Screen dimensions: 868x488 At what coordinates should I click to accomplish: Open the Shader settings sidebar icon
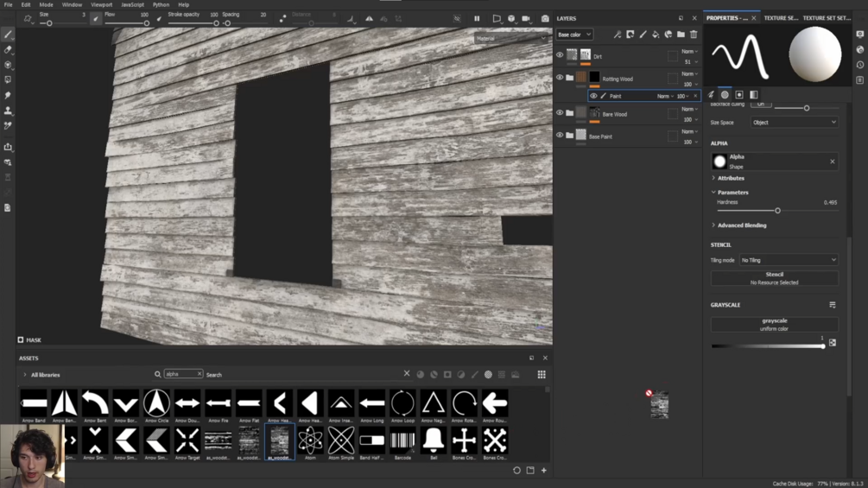point(859,50)
